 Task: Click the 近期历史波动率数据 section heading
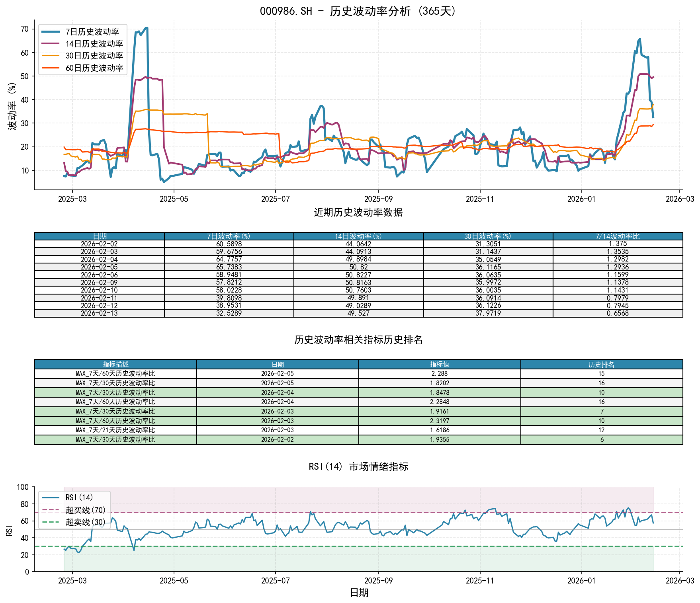coord(358,213)
